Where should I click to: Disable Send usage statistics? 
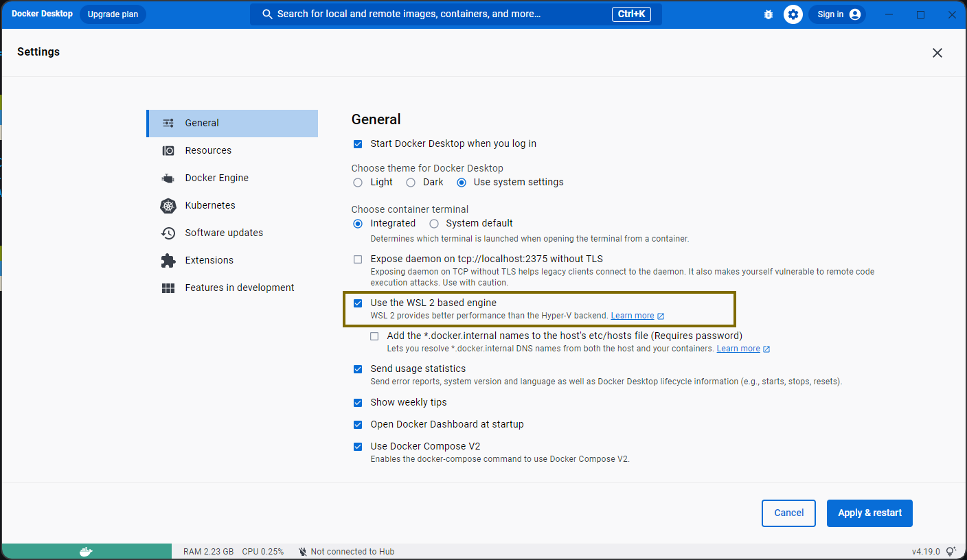point(358,369)
